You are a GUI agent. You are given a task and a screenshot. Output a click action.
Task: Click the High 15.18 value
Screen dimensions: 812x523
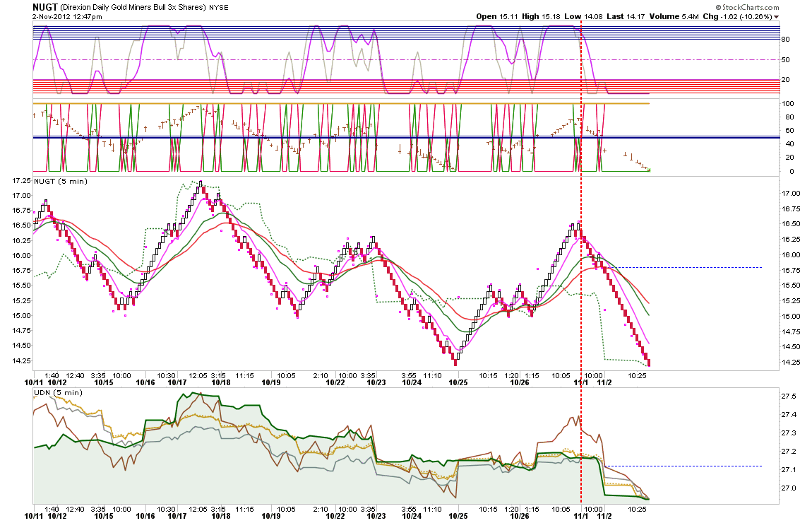(541, 16)
